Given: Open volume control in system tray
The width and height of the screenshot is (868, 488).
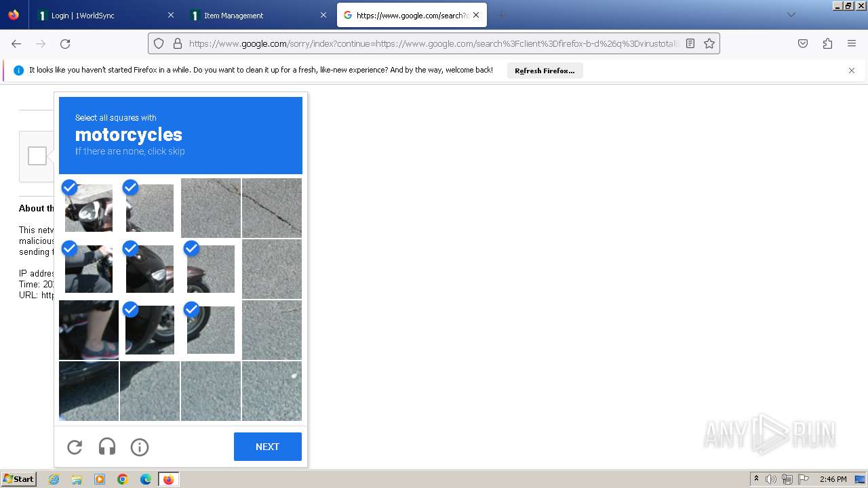Looking at the screenshot, I should 771,479.
